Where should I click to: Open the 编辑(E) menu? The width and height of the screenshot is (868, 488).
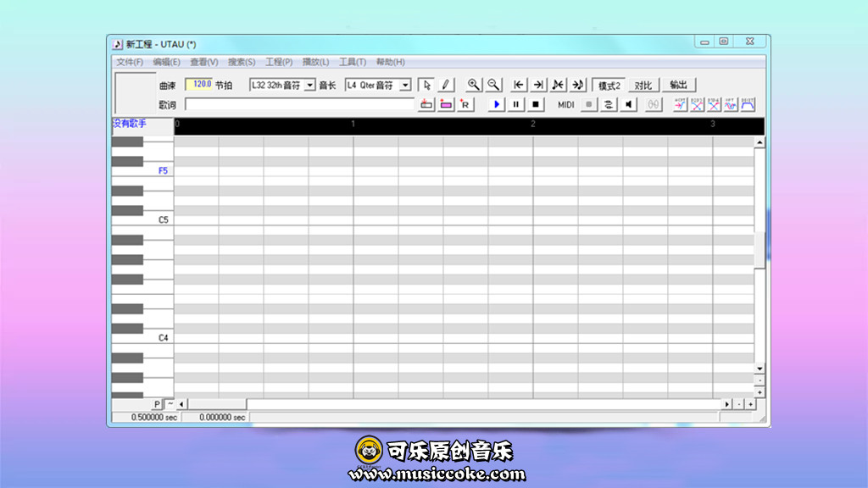tap(166, 62)
